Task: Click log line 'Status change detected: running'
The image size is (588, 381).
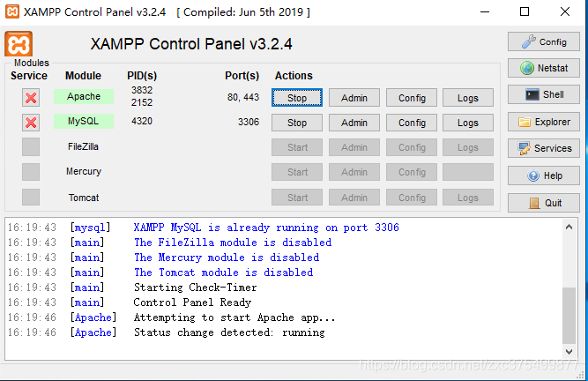Action: (x=229, y=332)
